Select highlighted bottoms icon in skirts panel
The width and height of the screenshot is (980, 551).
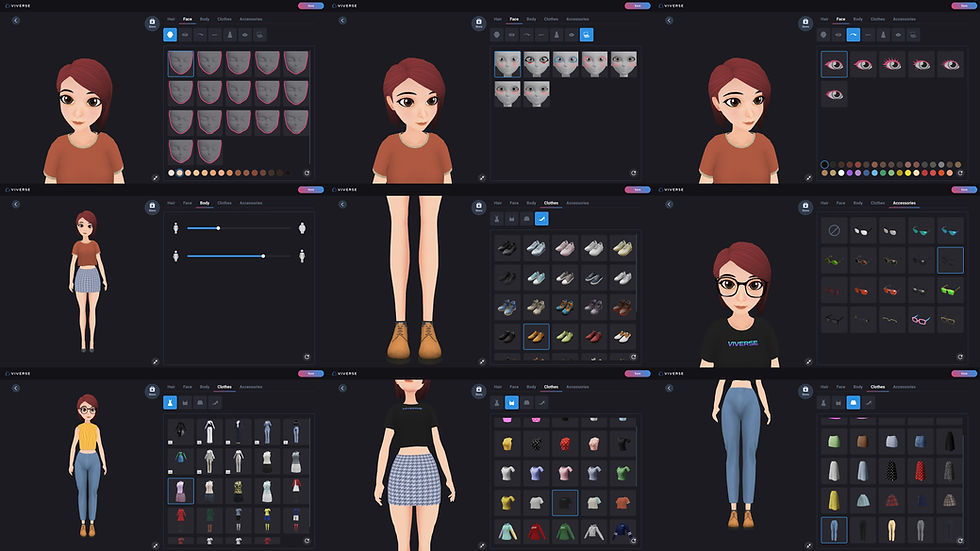(x=853, y=403)
